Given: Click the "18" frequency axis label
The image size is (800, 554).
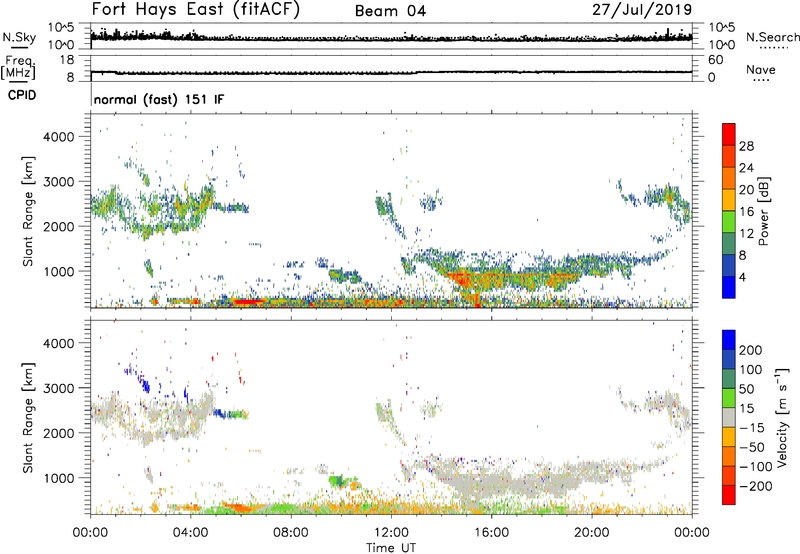Looking at the screenshot, I should pyautogui.click(x=67, y=60).
